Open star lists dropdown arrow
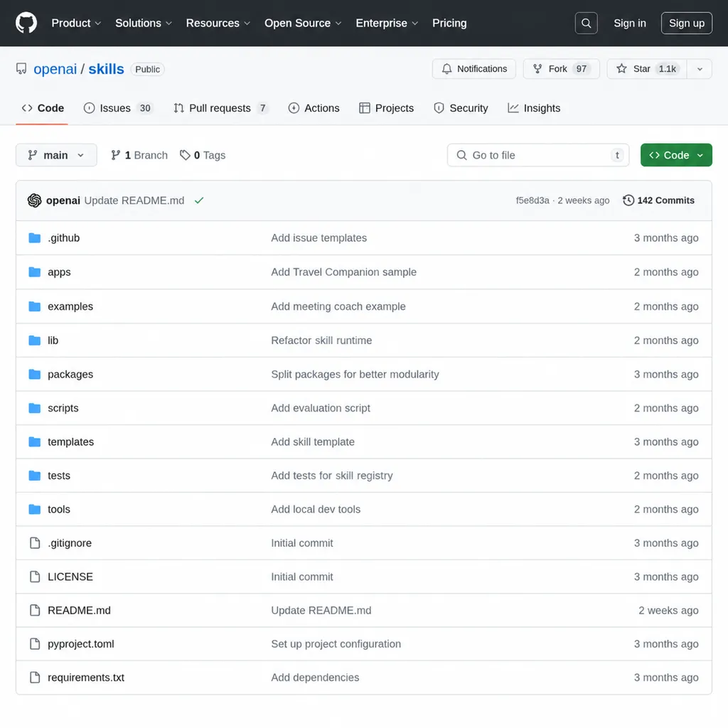This screenshot has height=728, width=728. 700,69
